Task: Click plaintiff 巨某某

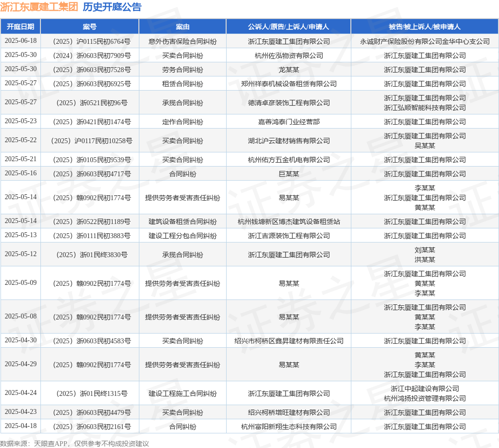Action: click(289, 174)
